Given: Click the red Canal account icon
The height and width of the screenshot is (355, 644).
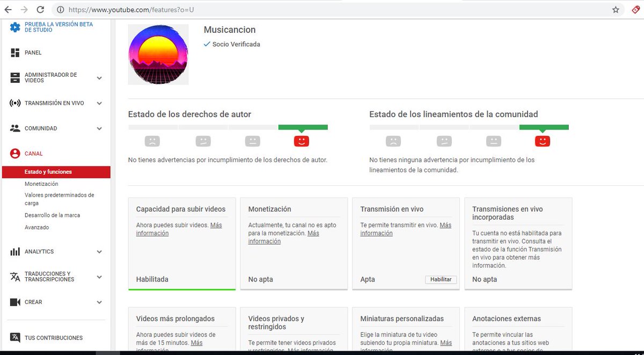Looking at the screenshot, I should 15,154.
